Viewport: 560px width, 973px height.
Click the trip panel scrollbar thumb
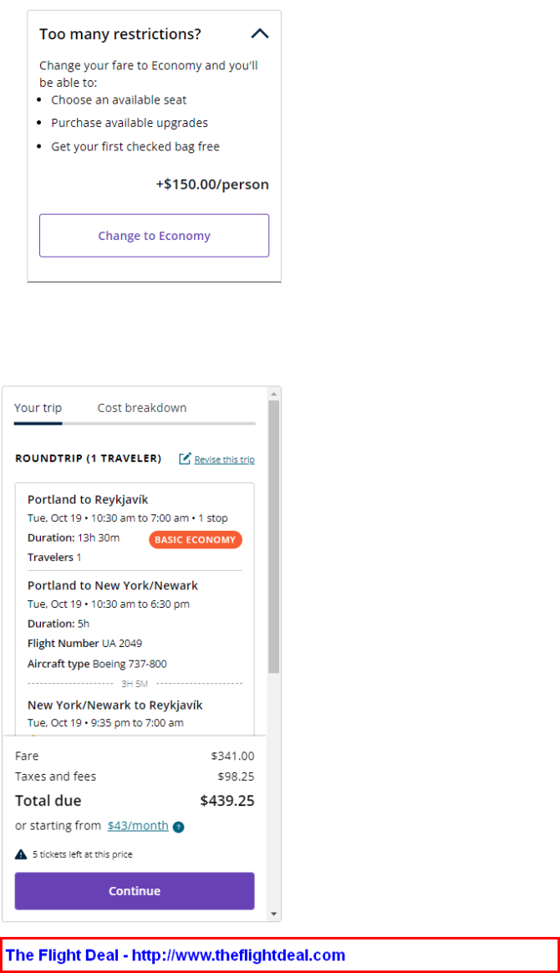pyautogui.click(x=274, y=537)
